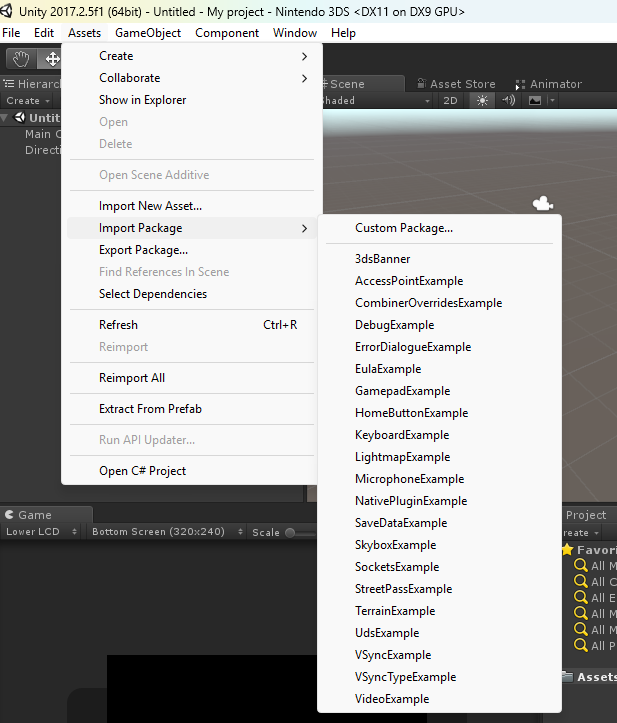Screen dimensions: 617x723
Task: Select the Hand tool
Action: click(x=21, y=59)
